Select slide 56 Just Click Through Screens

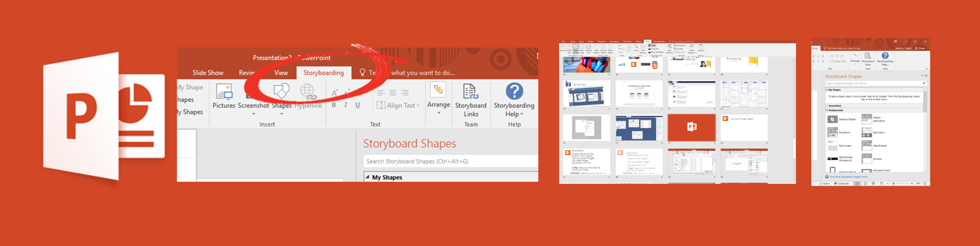coord(744,127)
